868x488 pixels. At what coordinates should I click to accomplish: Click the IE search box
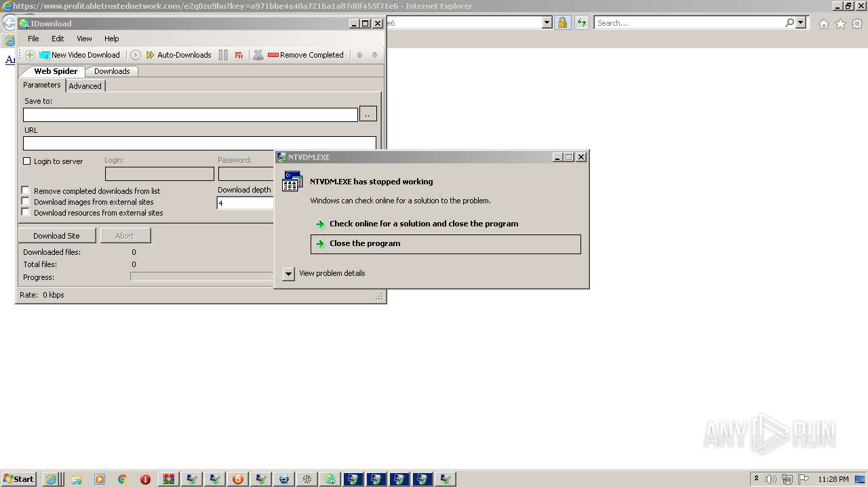pyautogui.click(x=689, y=23)
